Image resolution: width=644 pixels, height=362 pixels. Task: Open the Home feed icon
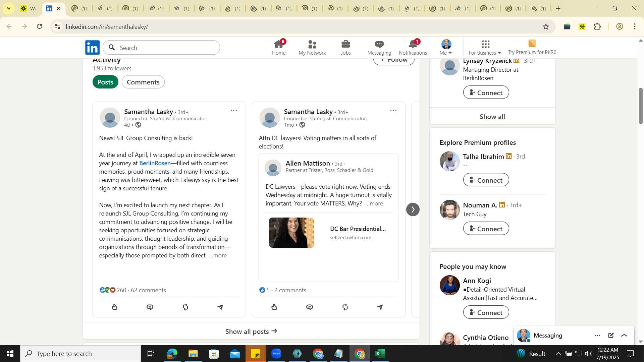point(279,47)
